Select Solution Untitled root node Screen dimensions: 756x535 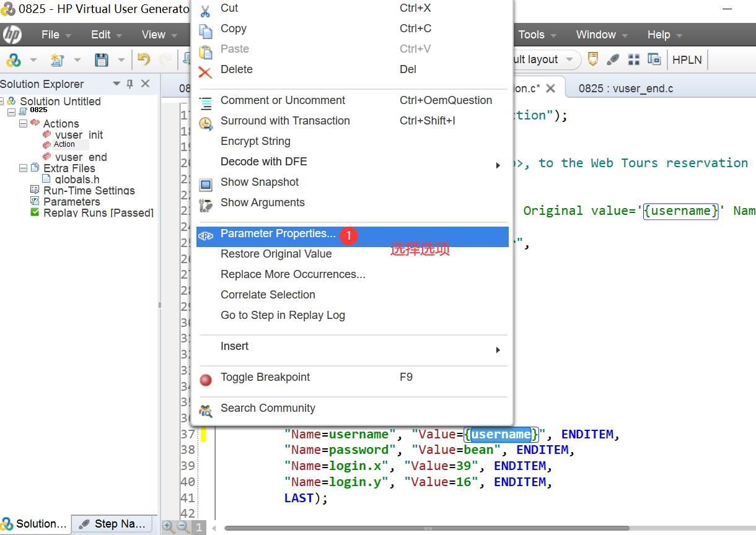click(60, 101)
